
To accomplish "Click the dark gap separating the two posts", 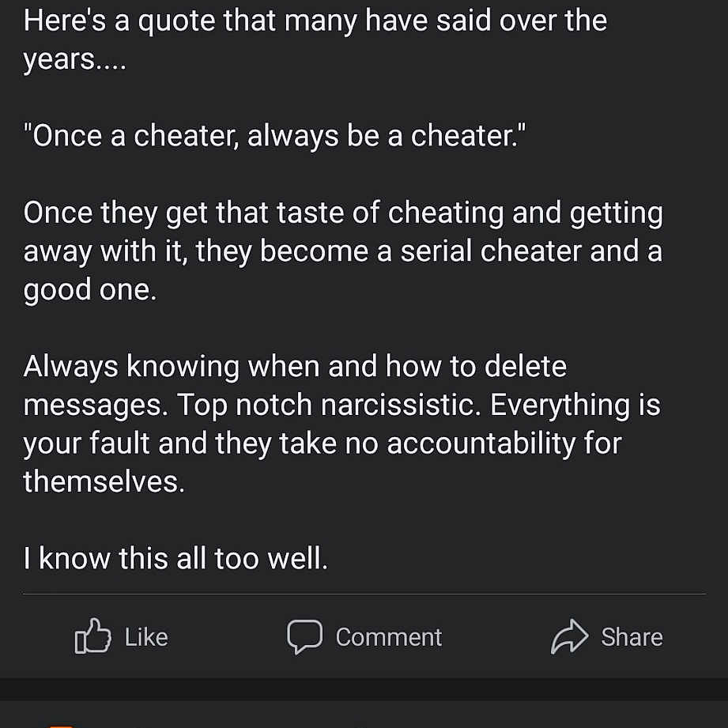I will (364, 688).
